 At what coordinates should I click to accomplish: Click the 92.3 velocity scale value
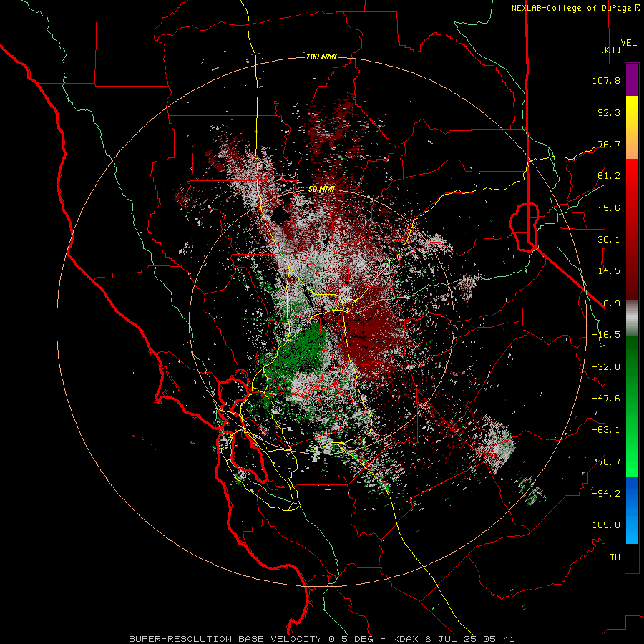click(609, 112)
